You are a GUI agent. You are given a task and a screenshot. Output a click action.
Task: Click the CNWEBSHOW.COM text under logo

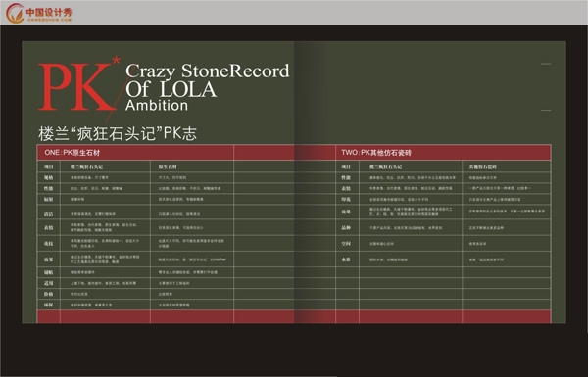coord(50,20)
